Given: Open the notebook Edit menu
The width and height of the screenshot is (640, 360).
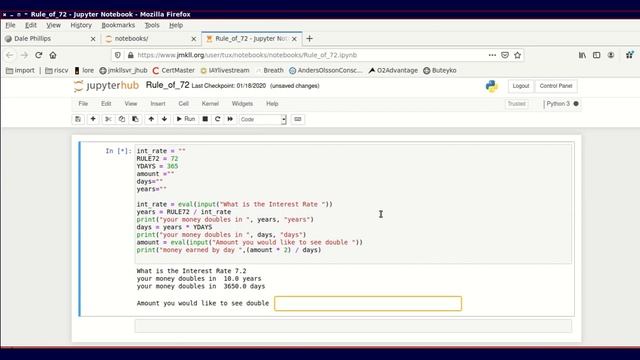Looking at the screenshot, I should click(x=106, y=104).
